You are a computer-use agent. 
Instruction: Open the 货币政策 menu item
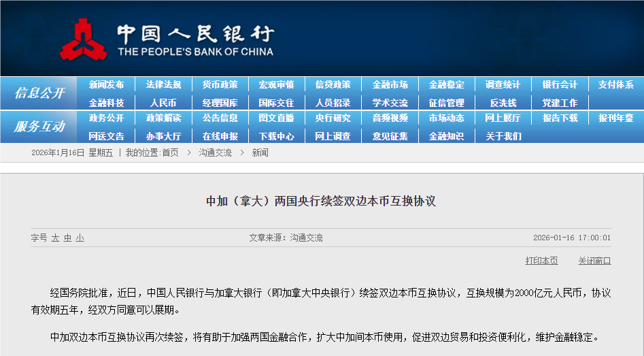220,85
